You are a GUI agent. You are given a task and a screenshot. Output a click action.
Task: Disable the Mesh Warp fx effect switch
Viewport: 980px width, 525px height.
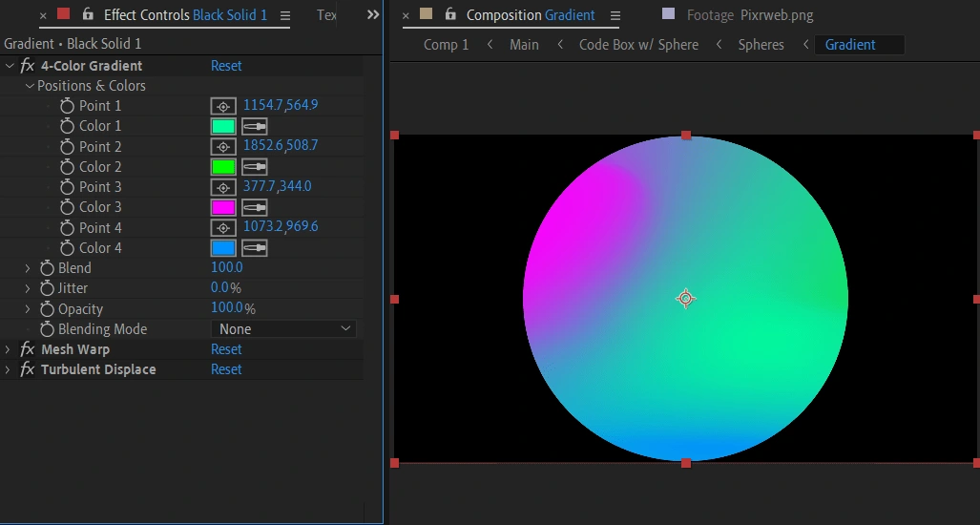point(28,349)
